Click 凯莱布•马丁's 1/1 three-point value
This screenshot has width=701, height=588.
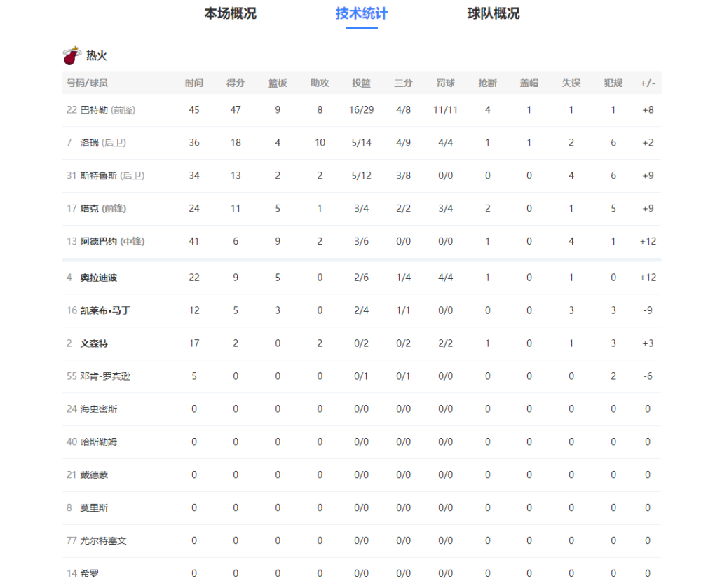tap(403, 310)
